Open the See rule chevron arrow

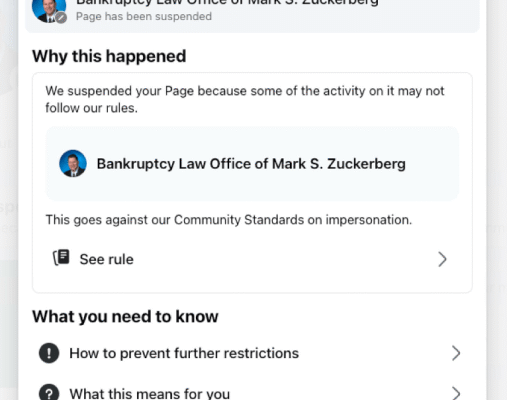click(x=442, y=259)
